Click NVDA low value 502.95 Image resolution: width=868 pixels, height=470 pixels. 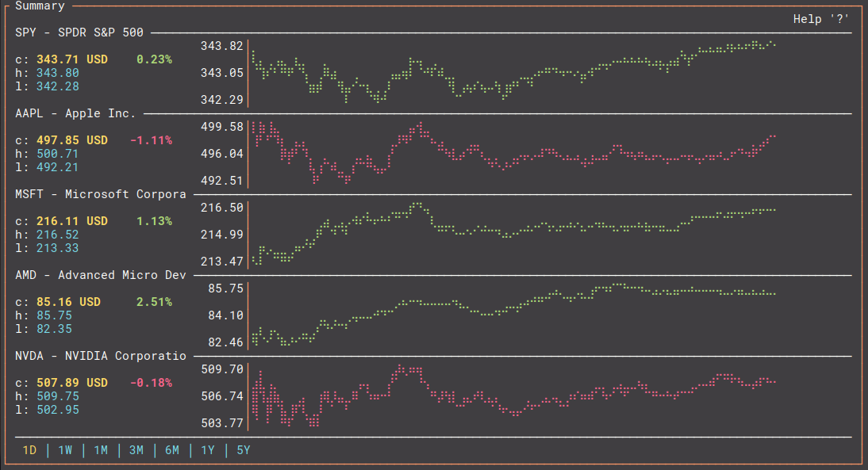[58, 410]
